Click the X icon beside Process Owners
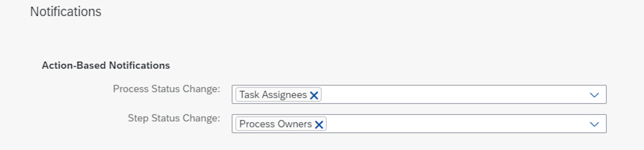Viewport: 644px width, 150px height. click(x=319, y=124)
